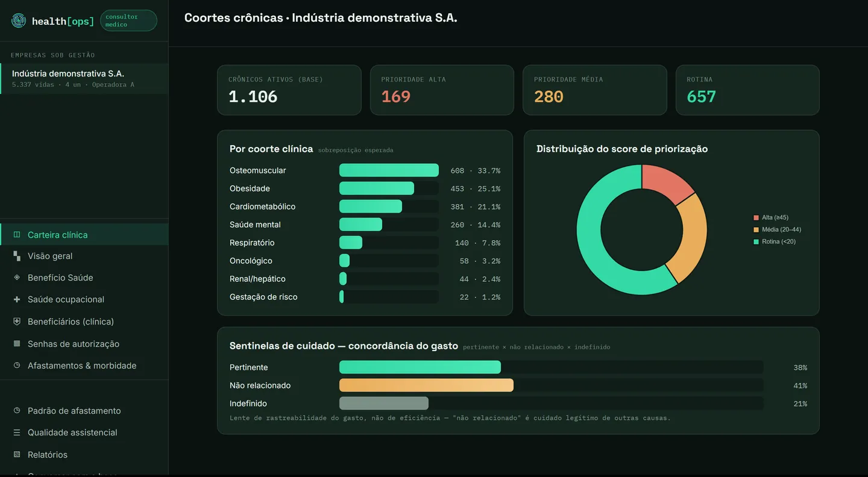Open the Carteira clínica menu item
The width and height of the screenshot is (868, 477).
(x=84, y=235)
